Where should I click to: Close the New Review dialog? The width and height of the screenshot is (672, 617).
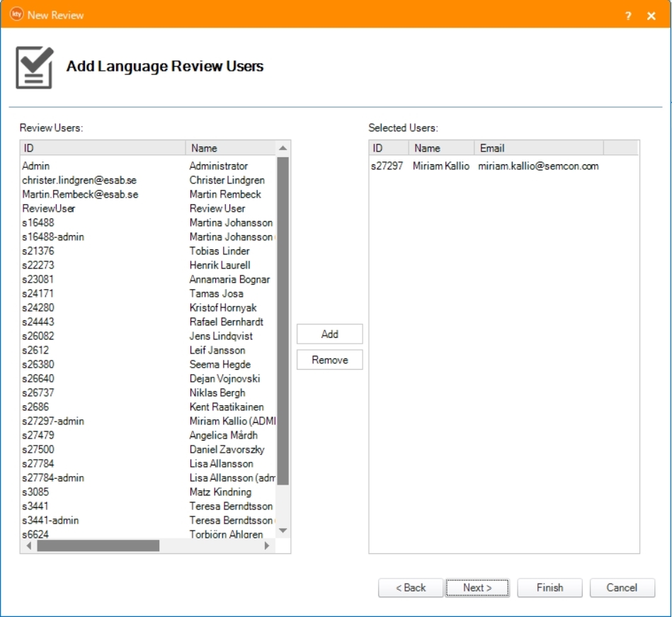point(651,16)
